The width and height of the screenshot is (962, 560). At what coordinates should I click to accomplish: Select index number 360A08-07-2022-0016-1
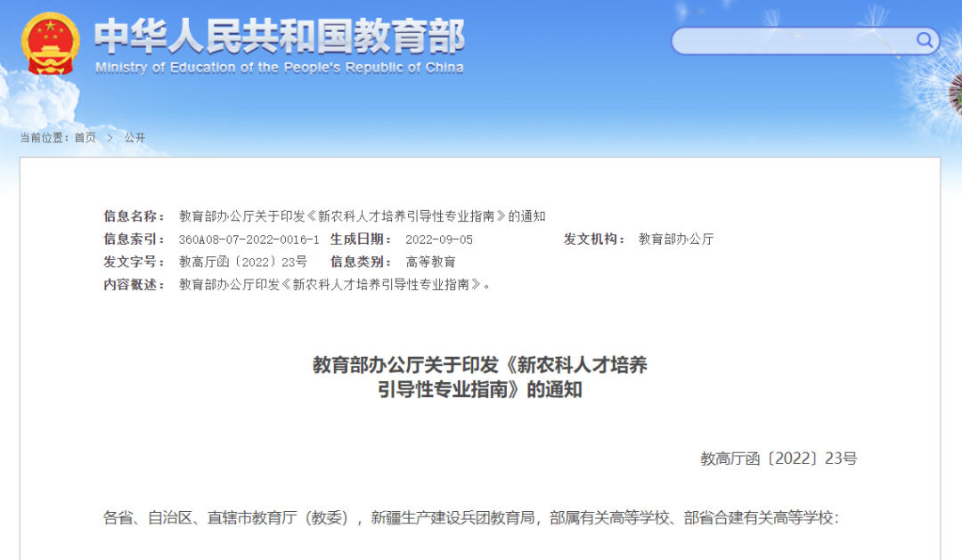(249, 239)
